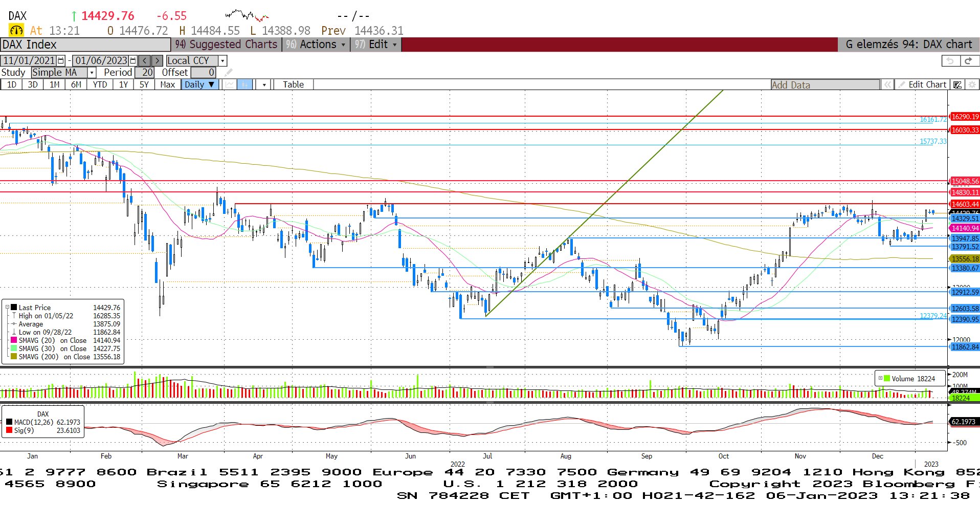980x524 pixels.
Task: Open the chart annotations tool icon
Action: point(957,85)
